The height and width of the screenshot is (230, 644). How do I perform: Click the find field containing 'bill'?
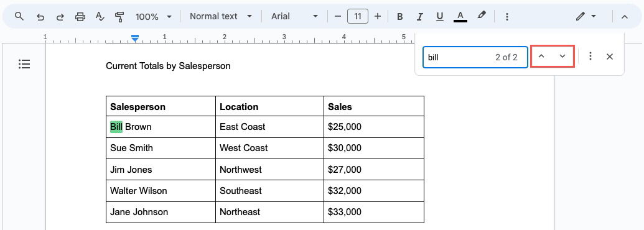coord(475,57)
